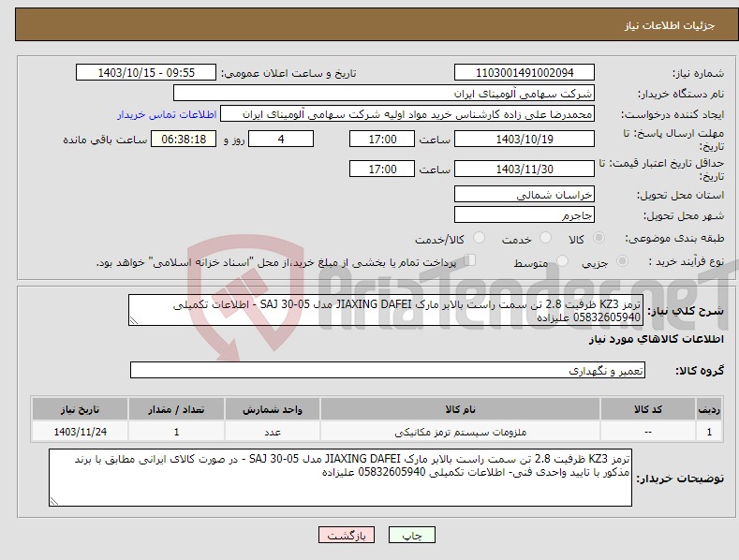Click the ردیف column header

coord(709,409)
